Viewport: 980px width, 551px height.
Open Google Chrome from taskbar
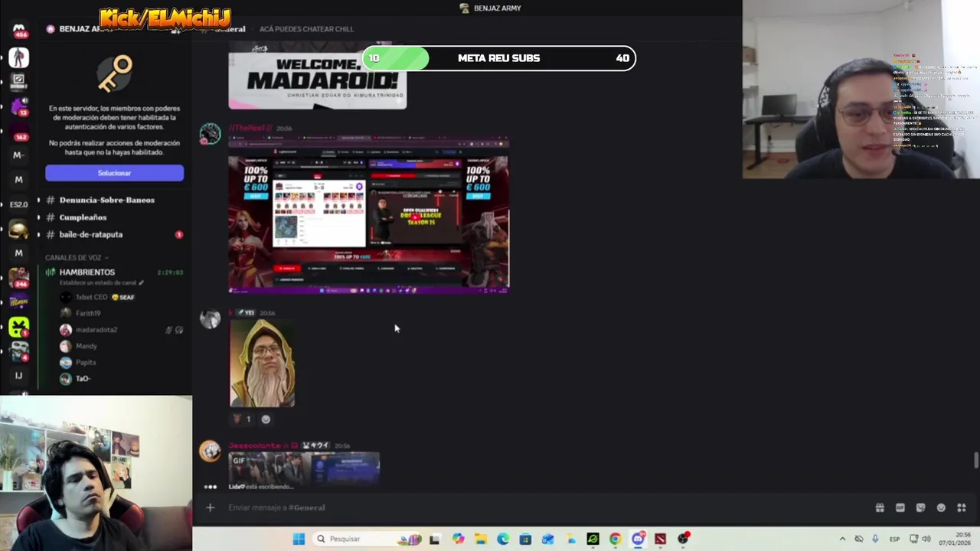[x=615, y=539]
